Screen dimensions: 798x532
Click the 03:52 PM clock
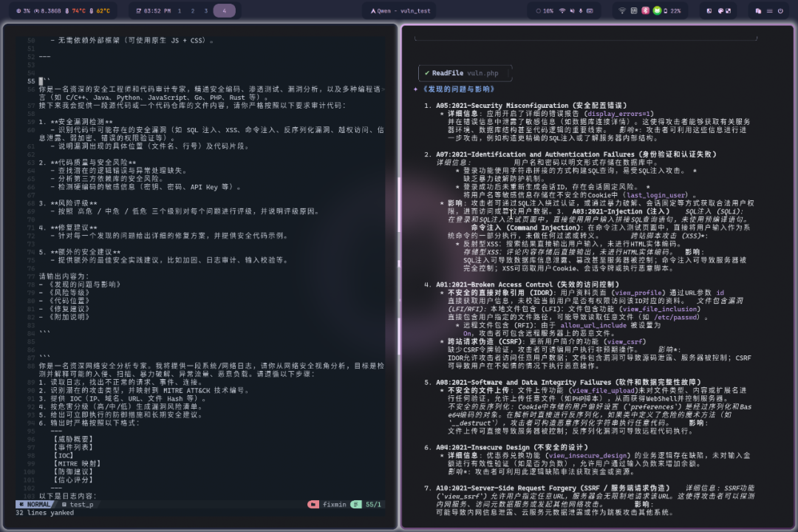[x=153, y=10]
